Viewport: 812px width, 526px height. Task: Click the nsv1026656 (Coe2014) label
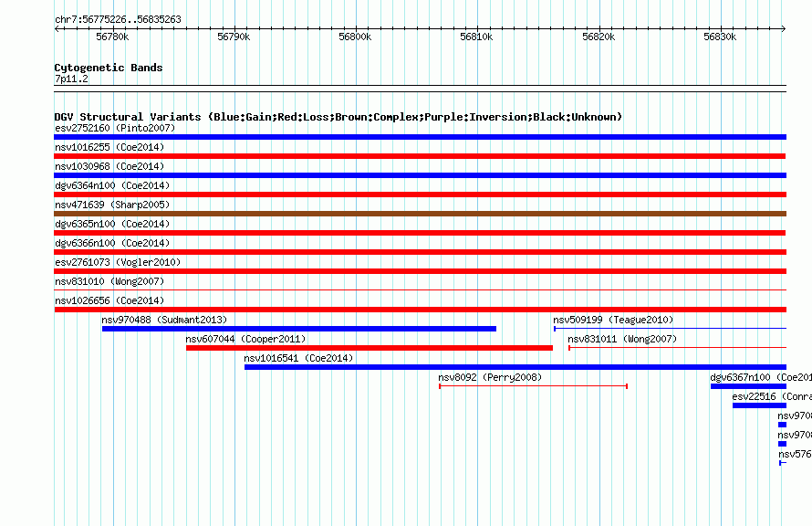click(x=109, y=300)
